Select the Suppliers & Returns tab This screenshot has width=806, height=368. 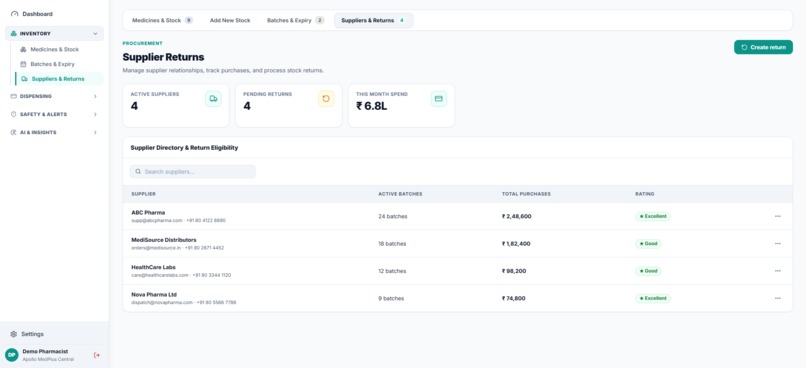point(373,21)
